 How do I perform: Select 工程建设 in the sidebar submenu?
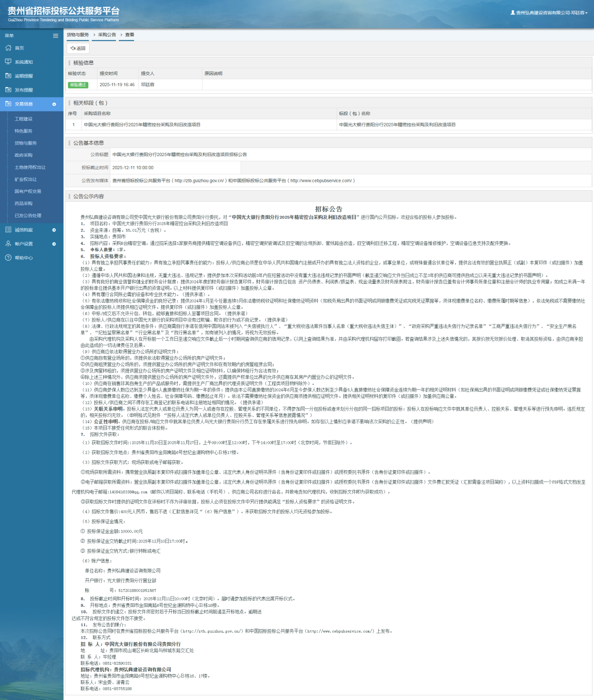pyautogui.click(x=23, y=119)
